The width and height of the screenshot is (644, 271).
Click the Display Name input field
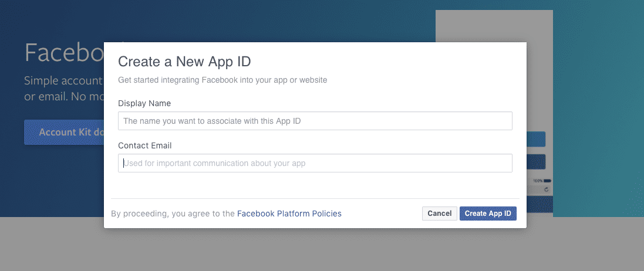tap(315, 121)
